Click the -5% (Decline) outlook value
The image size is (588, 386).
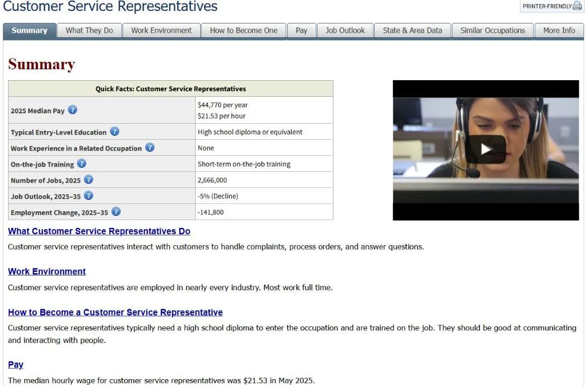pos(218,196)
